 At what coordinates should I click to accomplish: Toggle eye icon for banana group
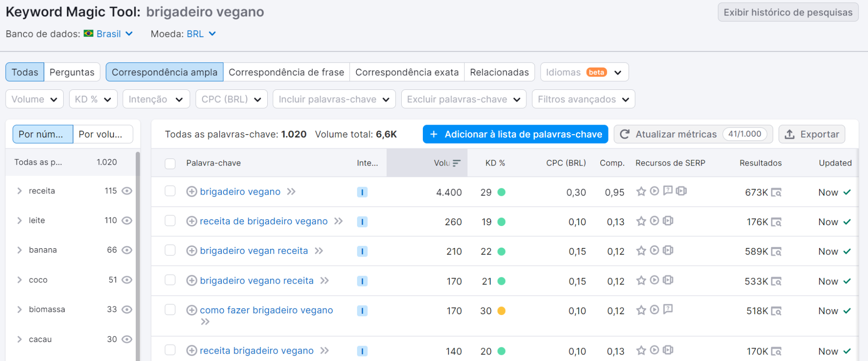pos(127,250)
